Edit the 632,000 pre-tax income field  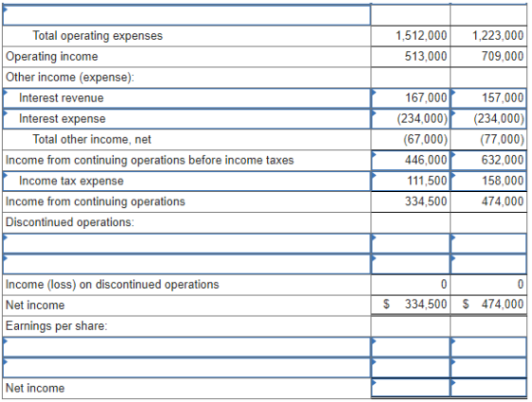coord(488,161)
